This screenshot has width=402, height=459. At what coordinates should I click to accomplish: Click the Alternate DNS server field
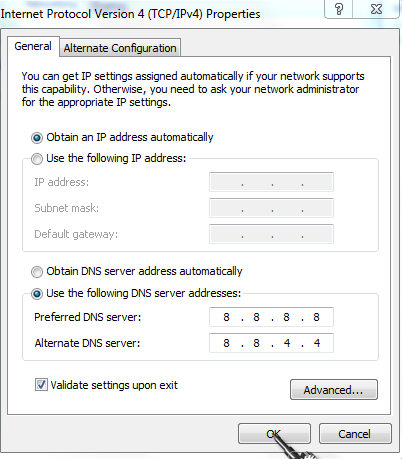pos(271,343)
